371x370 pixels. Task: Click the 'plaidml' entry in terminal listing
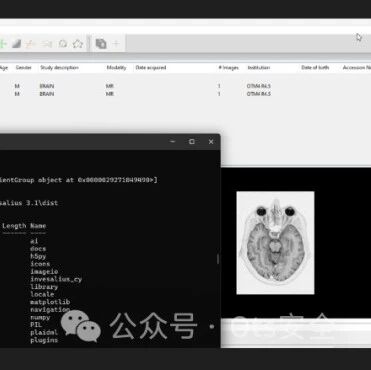click(44, 332)
